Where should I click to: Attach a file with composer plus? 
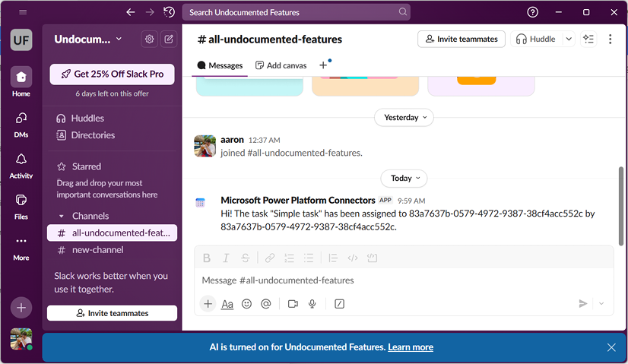coord(208,304)
